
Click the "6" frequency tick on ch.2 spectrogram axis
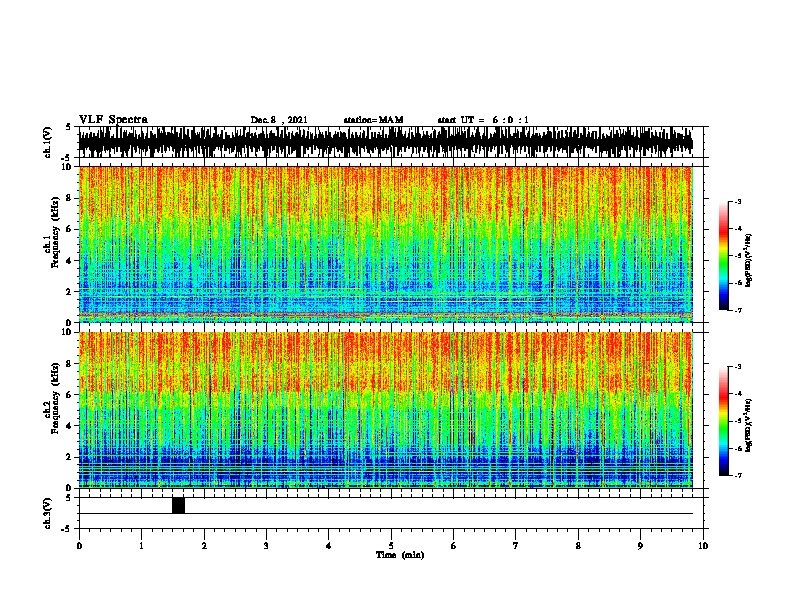(70, 394)
